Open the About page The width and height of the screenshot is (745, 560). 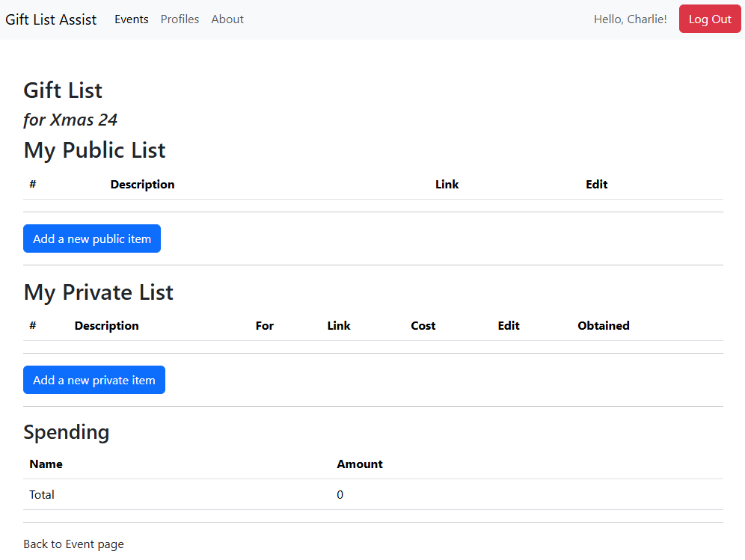227,19
